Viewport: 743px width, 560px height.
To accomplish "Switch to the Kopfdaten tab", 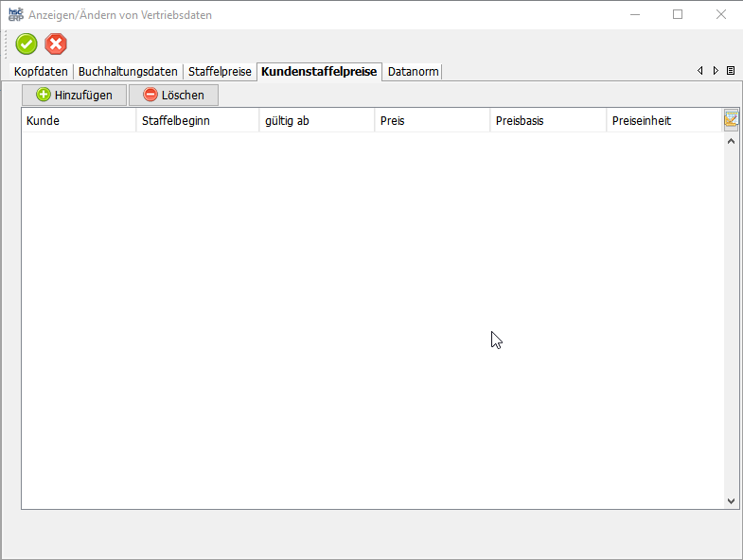I will [41, 72].
